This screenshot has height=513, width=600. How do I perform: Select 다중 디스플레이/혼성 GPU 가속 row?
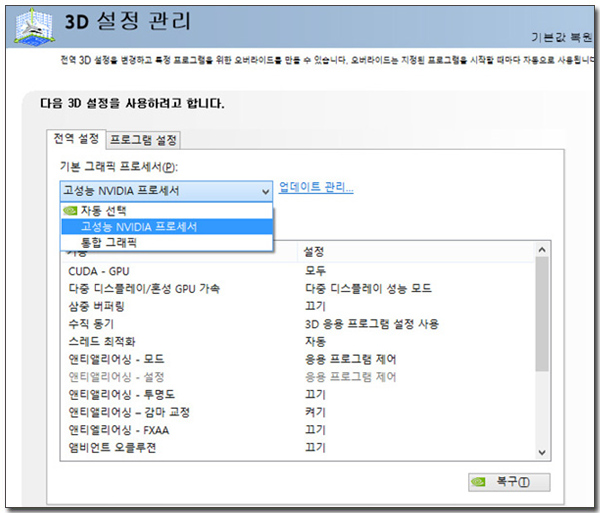point(298,288)
